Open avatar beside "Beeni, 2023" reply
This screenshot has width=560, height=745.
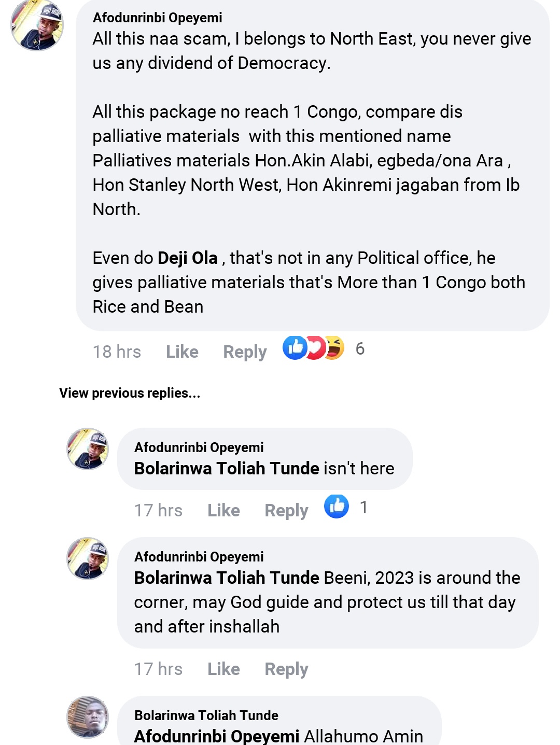[88, 558]
